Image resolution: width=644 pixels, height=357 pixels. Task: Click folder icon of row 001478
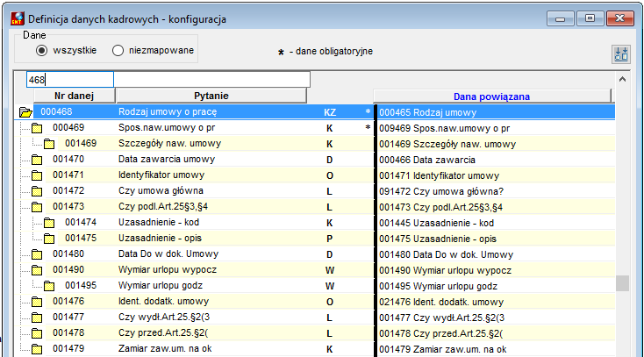click(x=37, y=333)
